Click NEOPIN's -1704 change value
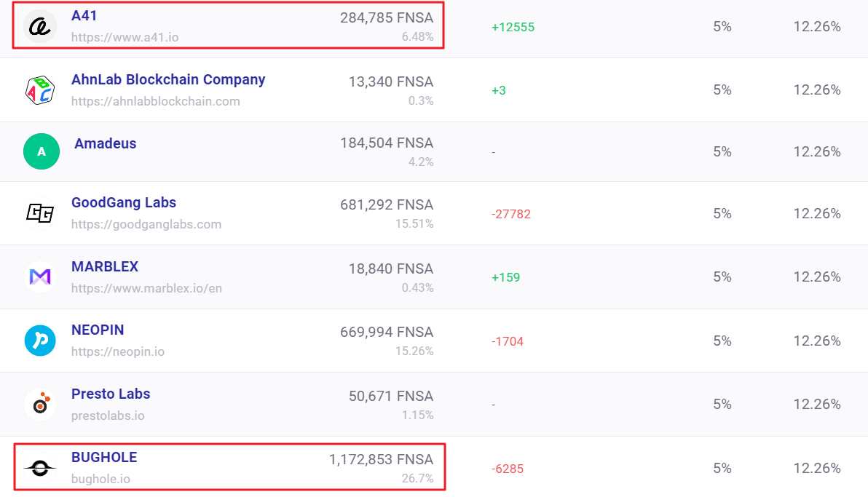The image size is (868, 497). tap(508, 341)
